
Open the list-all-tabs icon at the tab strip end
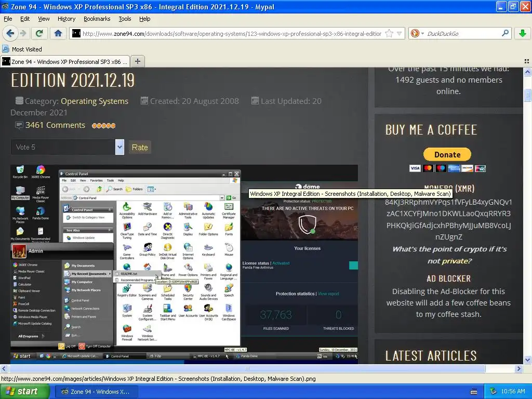tap(527, 61)
